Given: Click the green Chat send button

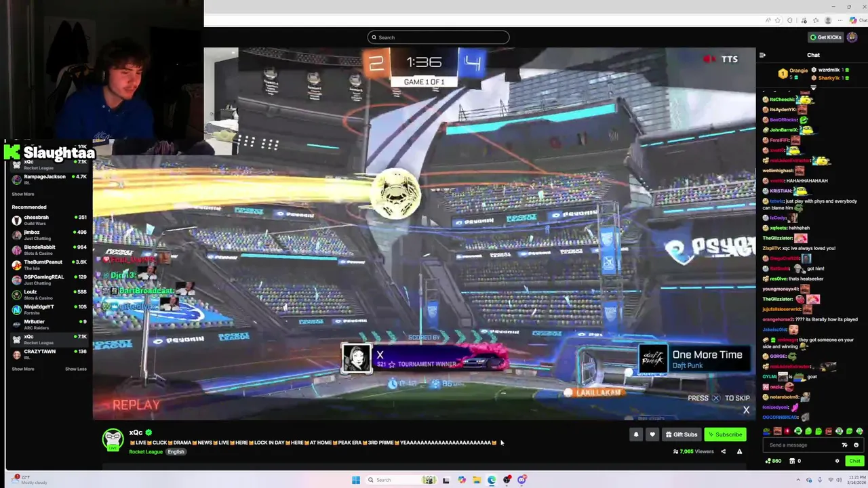Looking at the screenshot, I should pos(855,461).
